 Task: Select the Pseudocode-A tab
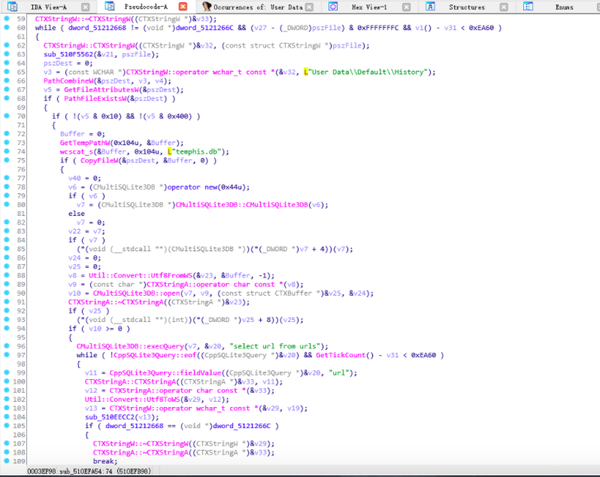146,7
